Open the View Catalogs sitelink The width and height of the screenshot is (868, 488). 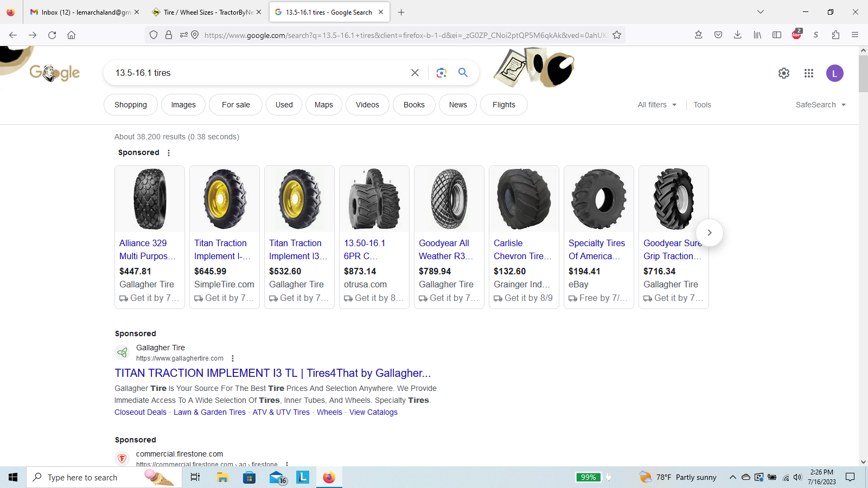tap(373, 412)
